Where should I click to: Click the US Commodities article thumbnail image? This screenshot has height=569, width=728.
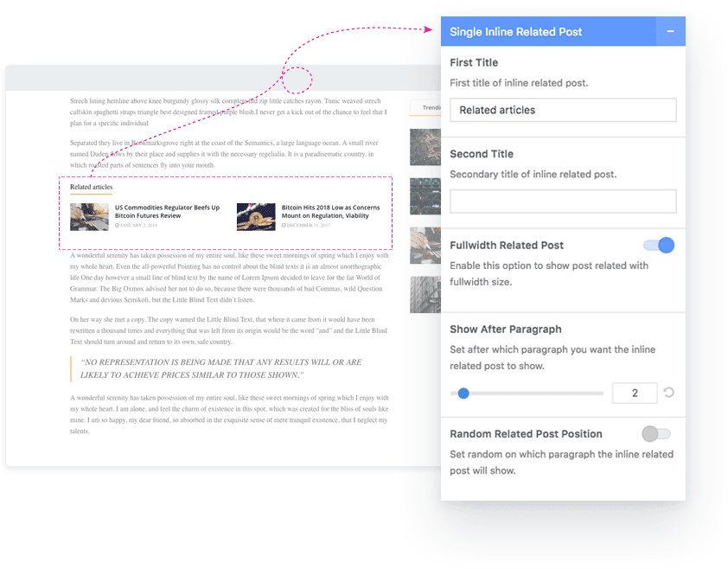click(x=89, y=217)
